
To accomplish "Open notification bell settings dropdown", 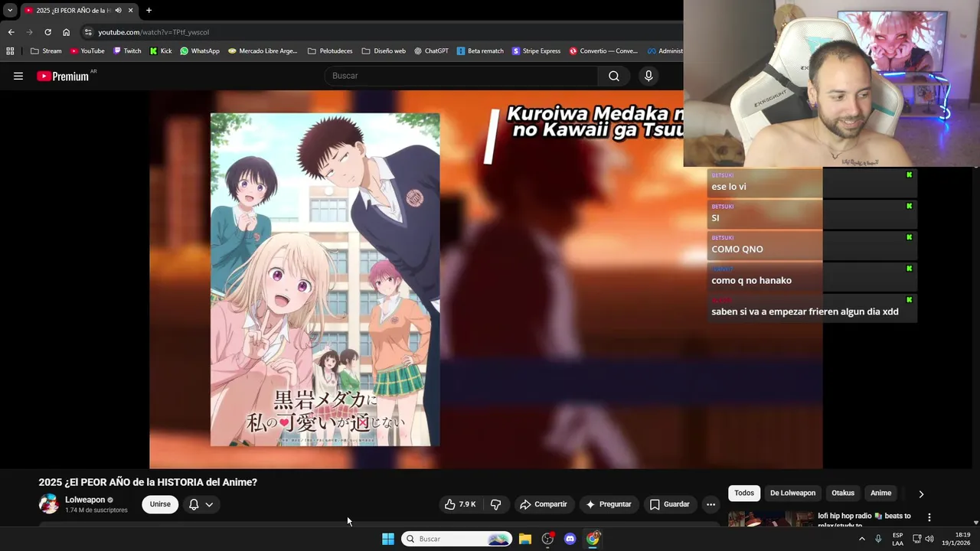I will coord(201,504).
